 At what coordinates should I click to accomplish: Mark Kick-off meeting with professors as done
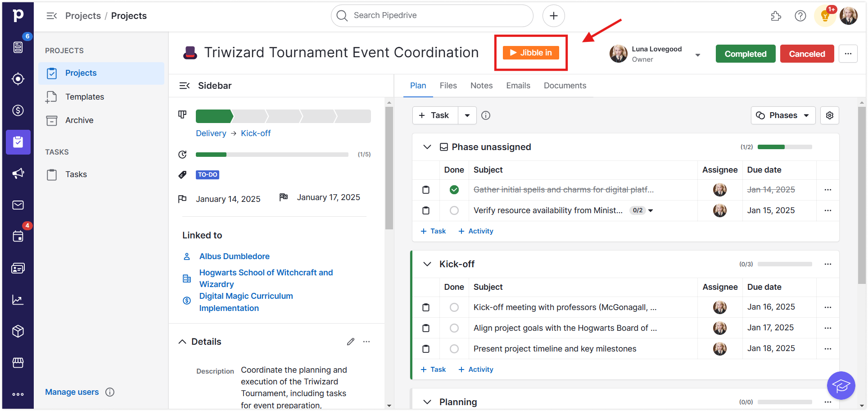point(454,307)
